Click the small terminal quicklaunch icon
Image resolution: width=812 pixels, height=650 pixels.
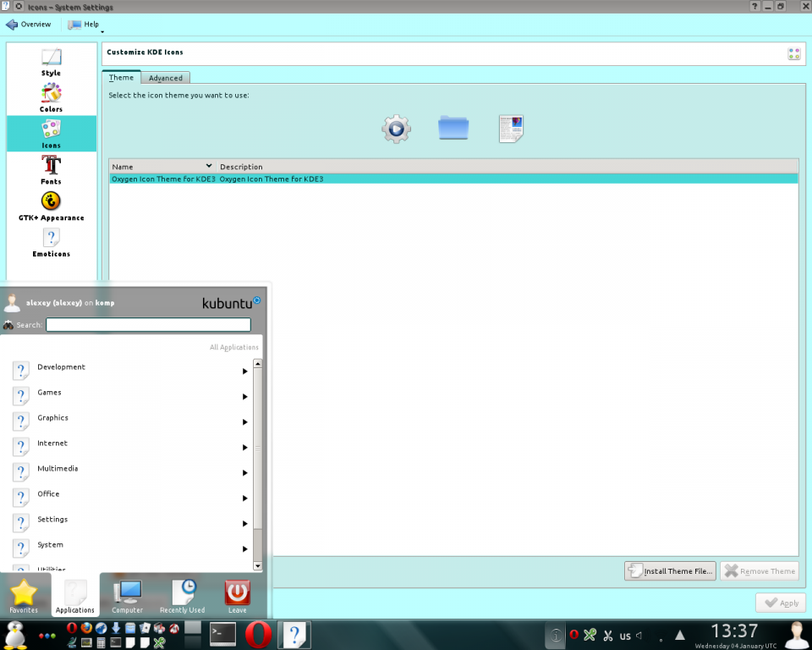click(x=116, y=642)
